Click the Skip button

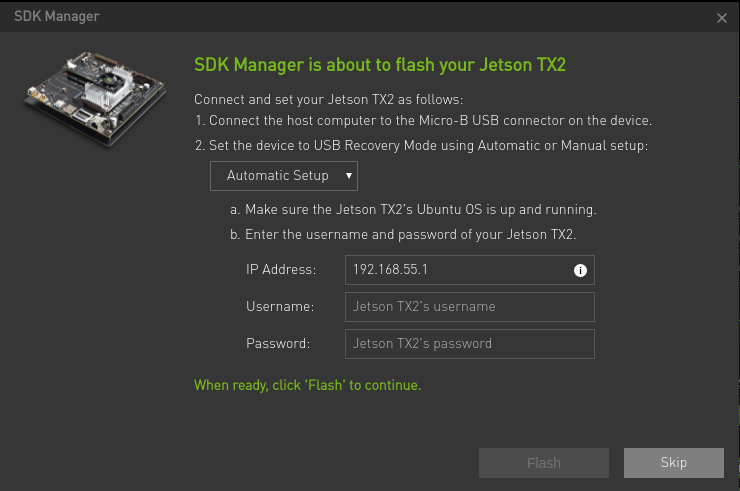click(x=673, y=463)
